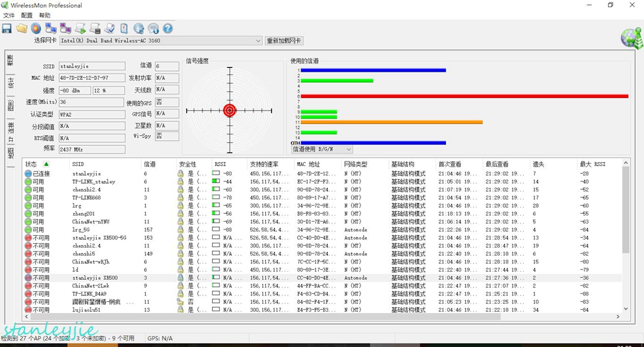The height and width of the screenshot is (347, 644).
Task: Select the stanleyjie XR500 network row
Action: [323, 278]
